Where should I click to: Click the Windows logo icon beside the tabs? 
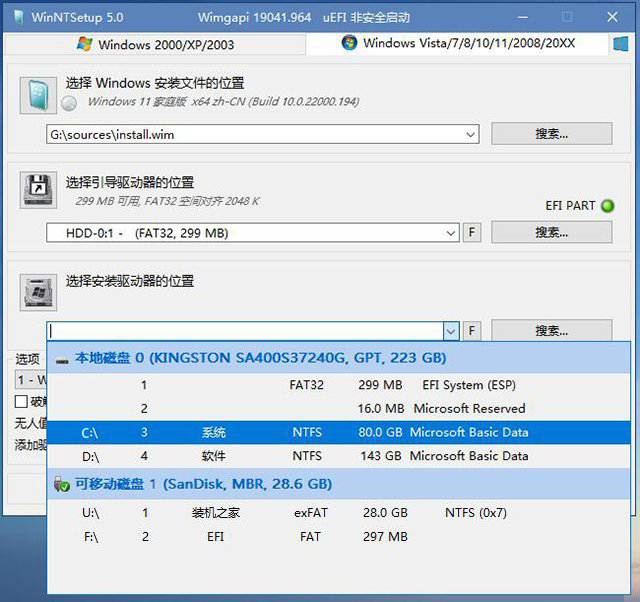620,44
